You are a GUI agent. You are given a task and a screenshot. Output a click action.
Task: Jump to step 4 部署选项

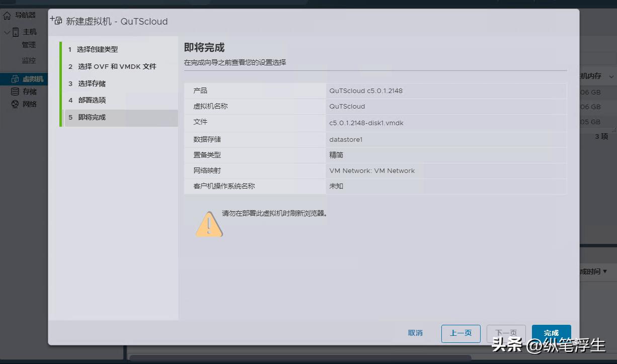pos(100,101)
